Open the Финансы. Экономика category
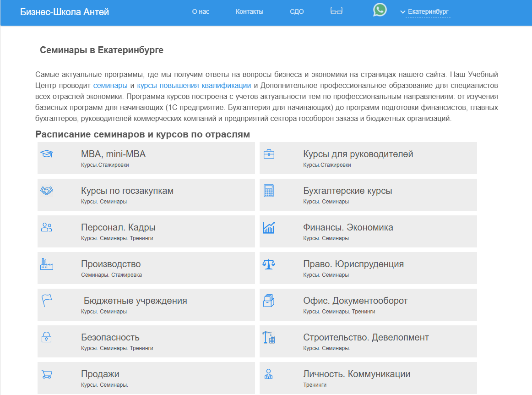This screenshot has height=395, width=532. pos(348,228)
